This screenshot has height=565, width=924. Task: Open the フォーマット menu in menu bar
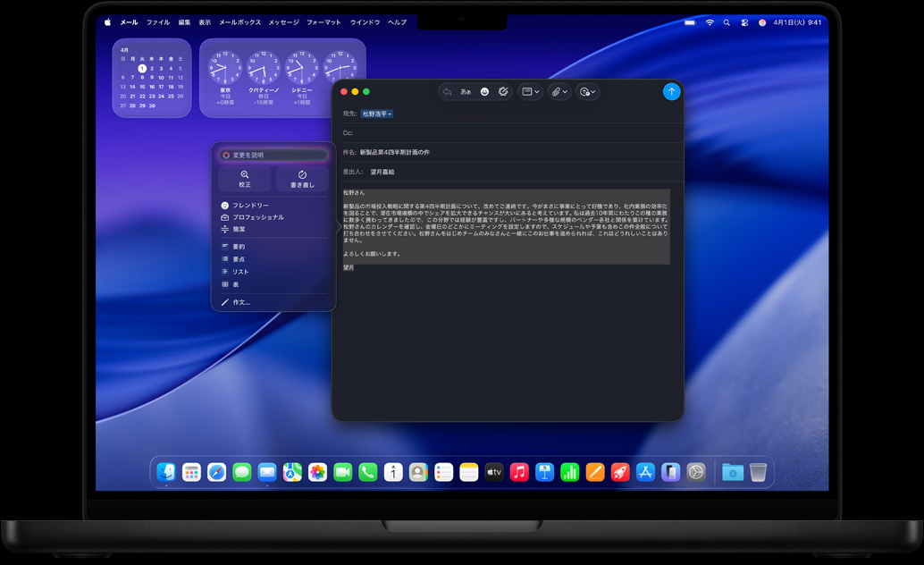point(323,22)
